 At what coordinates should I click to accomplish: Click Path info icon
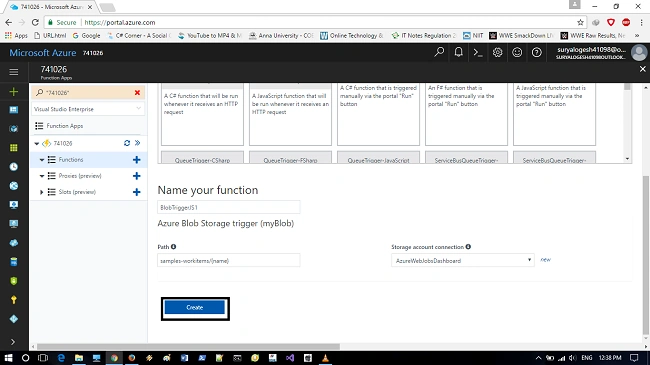(174, 247)
